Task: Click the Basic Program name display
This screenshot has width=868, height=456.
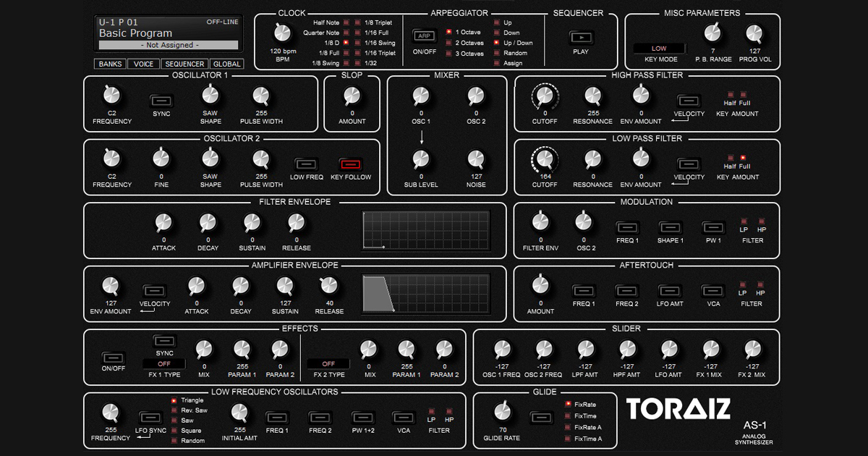Action: tap(136, 33)
